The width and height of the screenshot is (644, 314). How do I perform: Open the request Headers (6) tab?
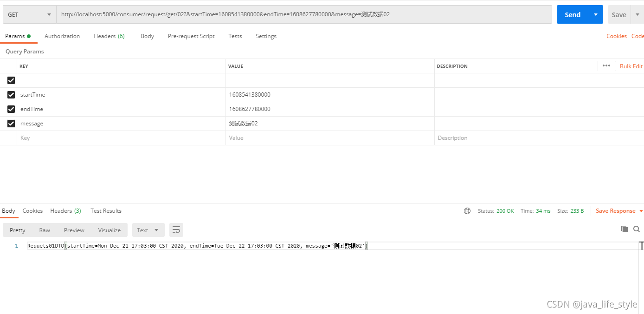(x=109, y=36)
